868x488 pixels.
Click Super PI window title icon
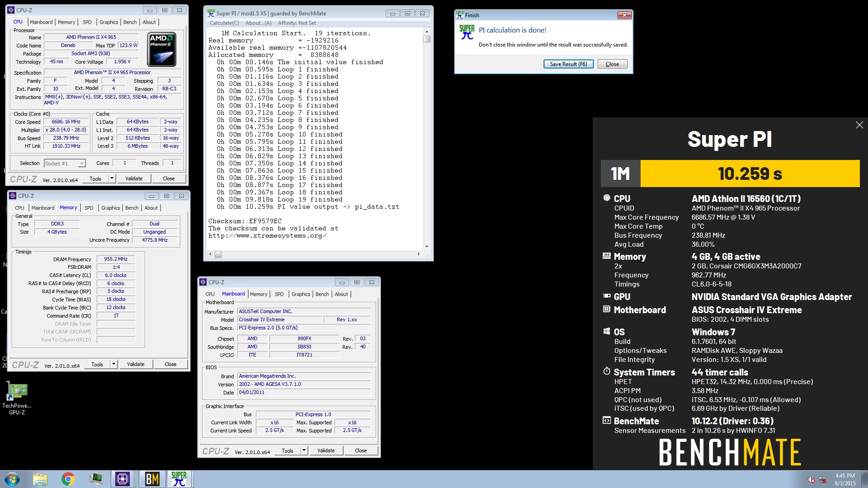click(211, 13)
